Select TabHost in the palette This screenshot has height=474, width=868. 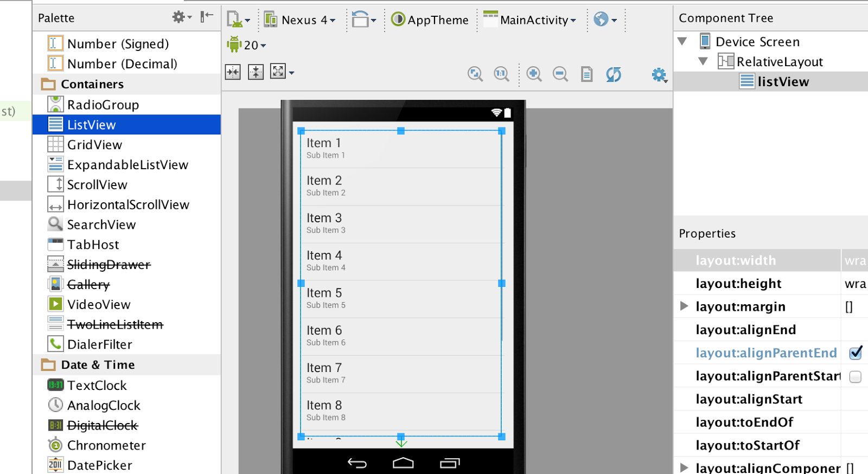(x=126, y=245)
